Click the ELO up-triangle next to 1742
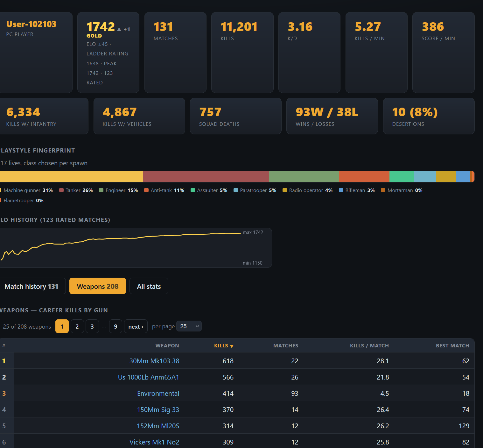The width and height of the screenshot is (483, 448). (x=119, y=29)
